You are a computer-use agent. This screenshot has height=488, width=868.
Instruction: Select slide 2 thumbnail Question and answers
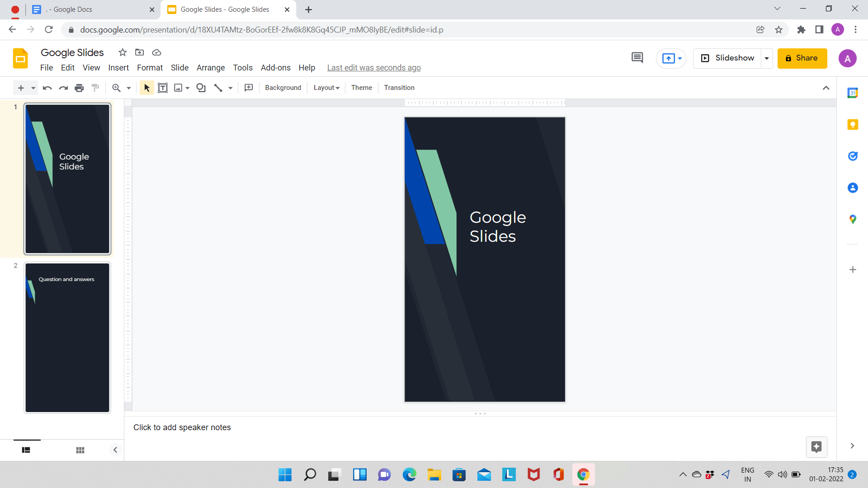(67, 338)
